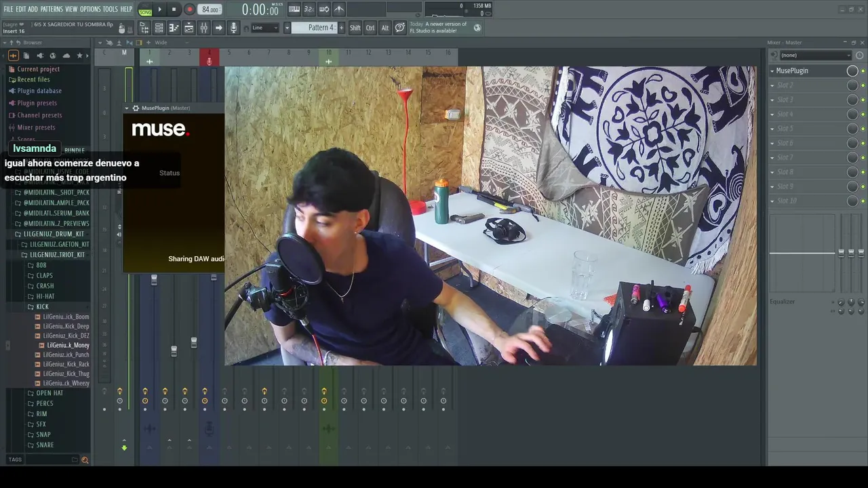Select the Browser all tab icon
The width and height of the screenshot is (868, 488).
(x=14, y=56)
